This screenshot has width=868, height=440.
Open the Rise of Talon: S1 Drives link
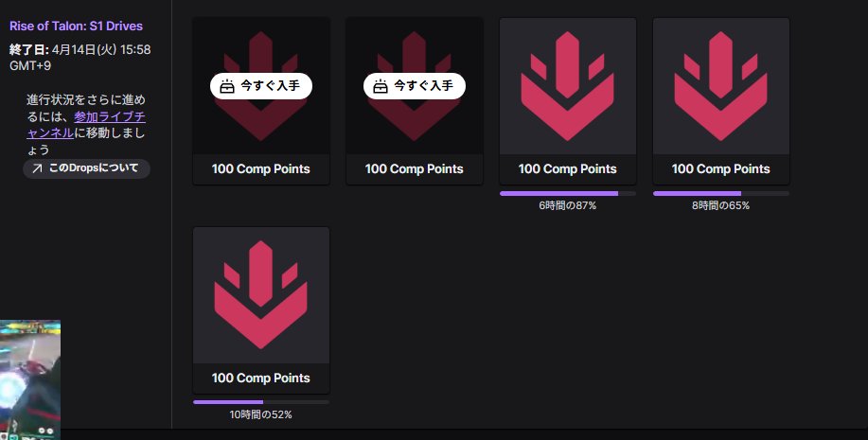[x=76, y=26]
